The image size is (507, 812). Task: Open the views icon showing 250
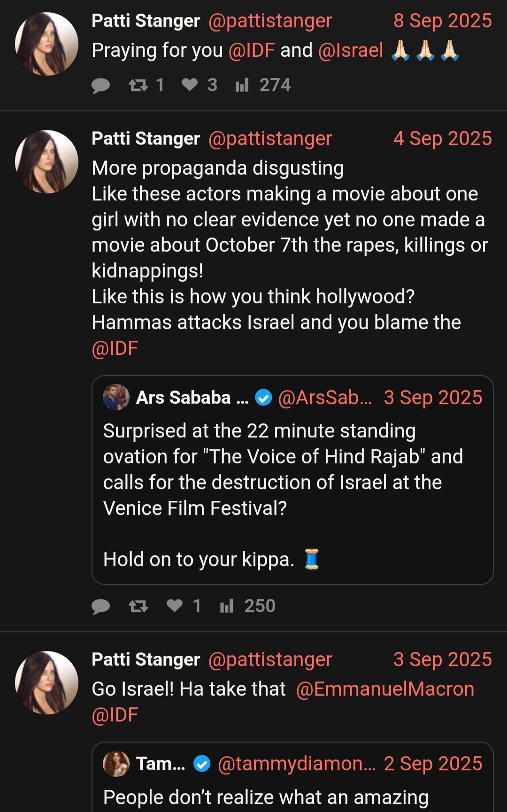pos(227,606)
